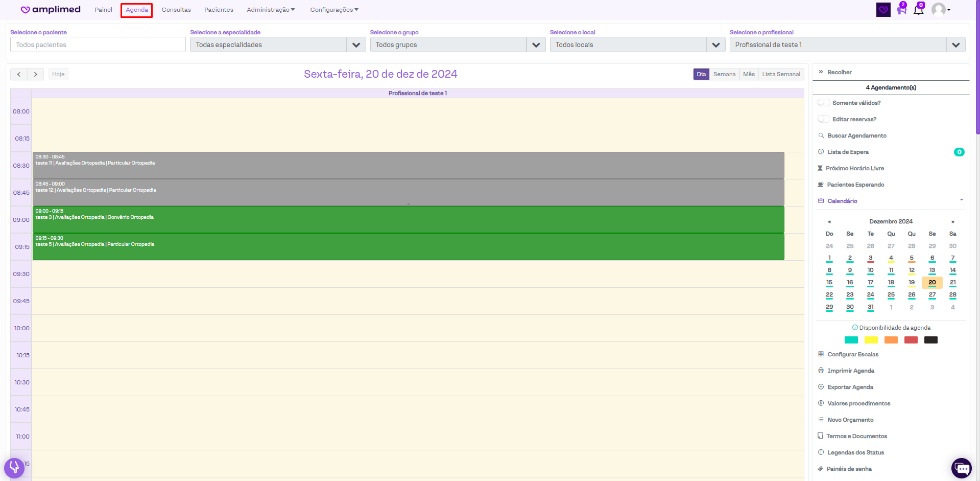
Task: Open the Pacientes menu item
Action: (x=219, y=10)
